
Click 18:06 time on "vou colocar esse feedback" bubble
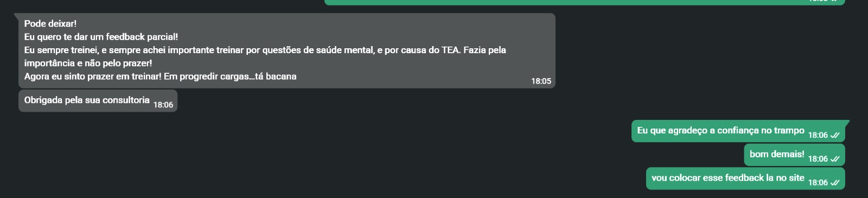tap(818, 183)
